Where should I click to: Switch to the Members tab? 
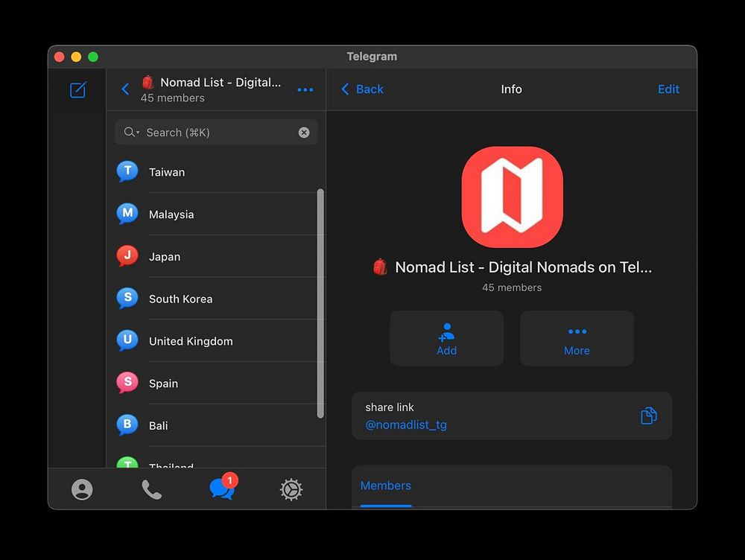pyautogui.click(x=386, y=486)
